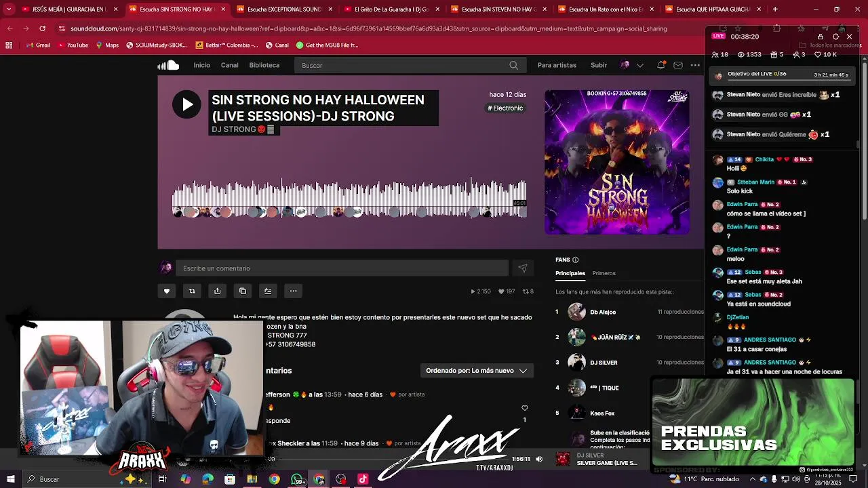The image size is (868, 488).
Task: Open fan Kaos Fox profile
Action: click(x=602, y=413)
